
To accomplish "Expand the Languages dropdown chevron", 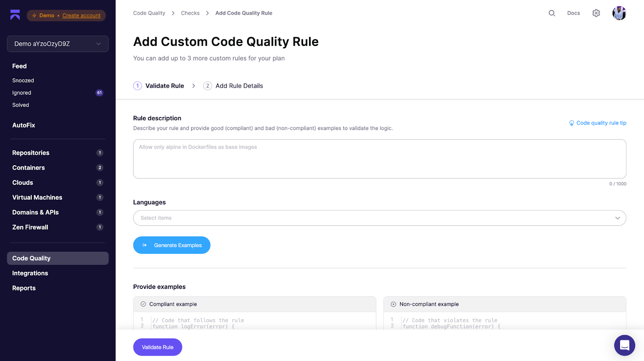I will tap(617, 218).
